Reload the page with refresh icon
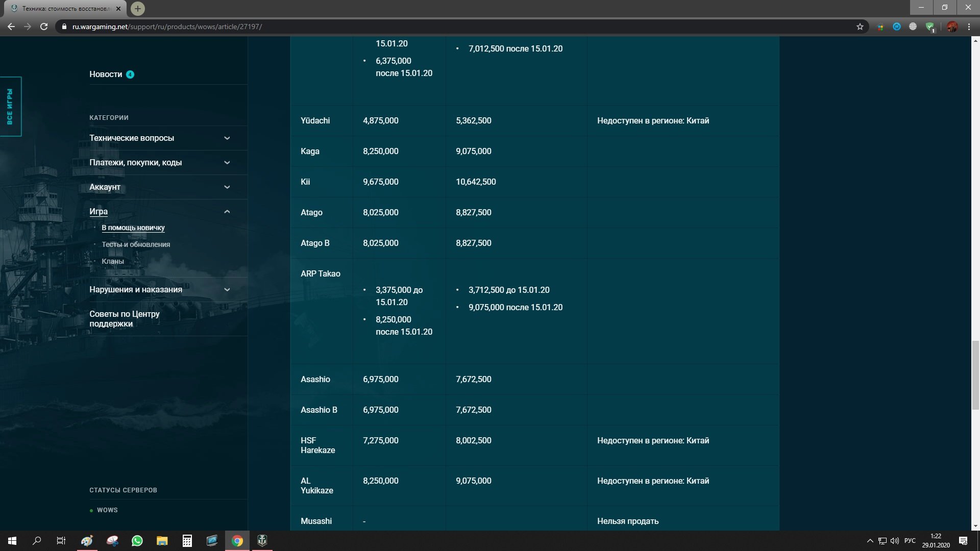 point(44,27)
